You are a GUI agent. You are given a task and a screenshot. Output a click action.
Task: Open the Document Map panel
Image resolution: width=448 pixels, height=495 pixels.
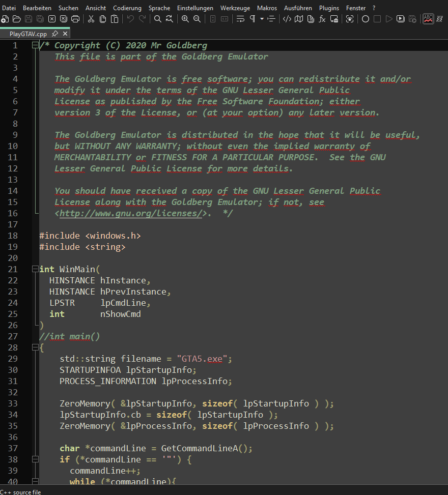[x=298, y=19]
